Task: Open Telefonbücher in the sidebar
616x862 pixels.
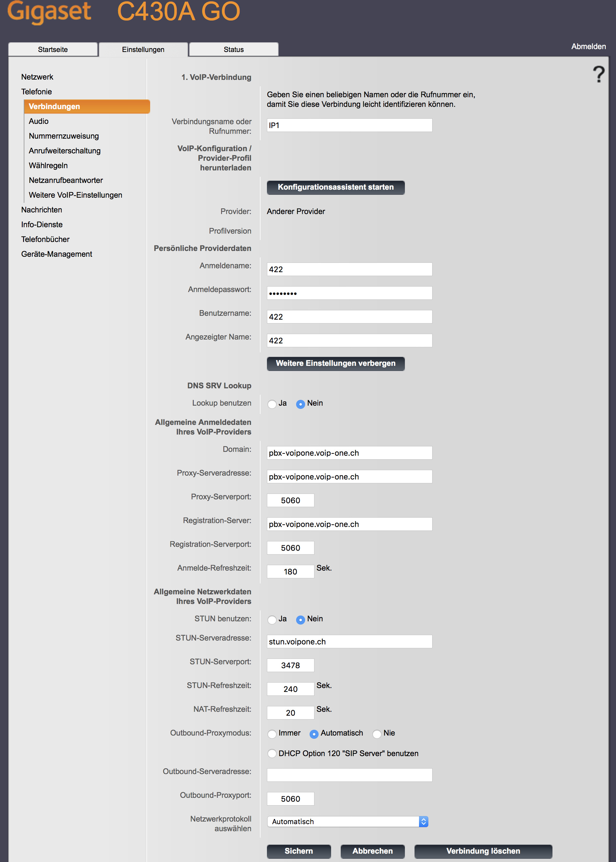Action: click(x=46, y=239)
